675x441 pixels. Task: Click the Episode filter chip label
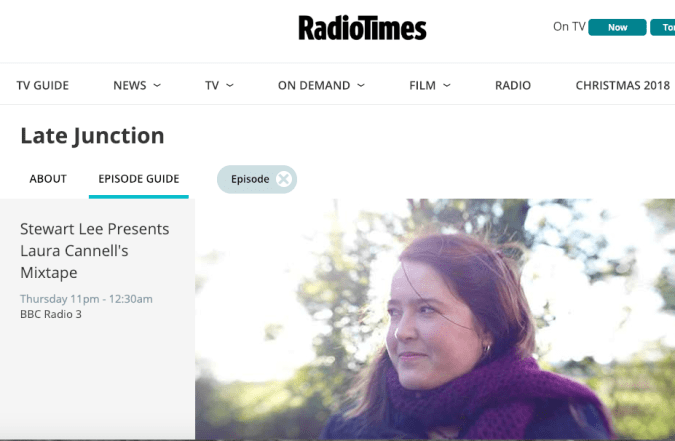[x=250, y=179]
